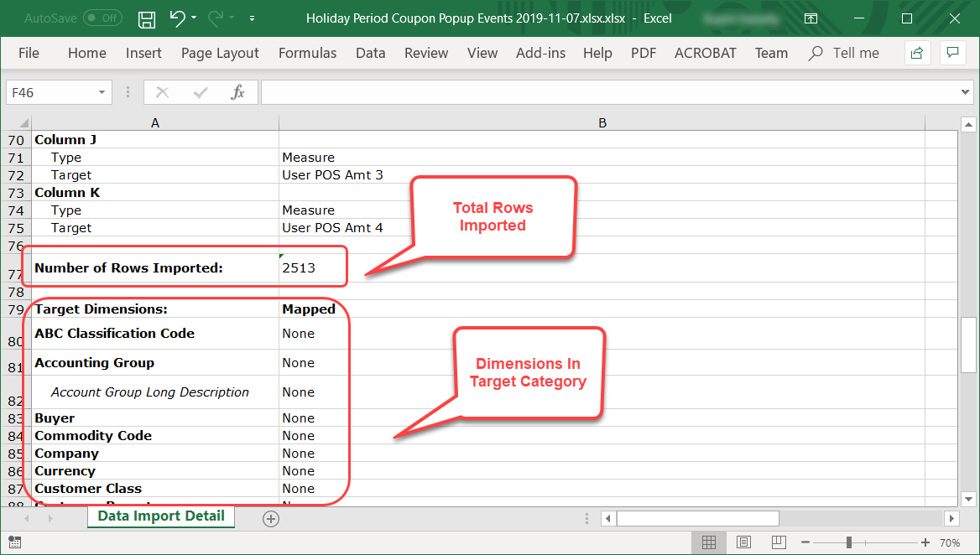The image size is (980, 555).
Task: Open the Formulas ribbon tab
Action: (307, 53)
